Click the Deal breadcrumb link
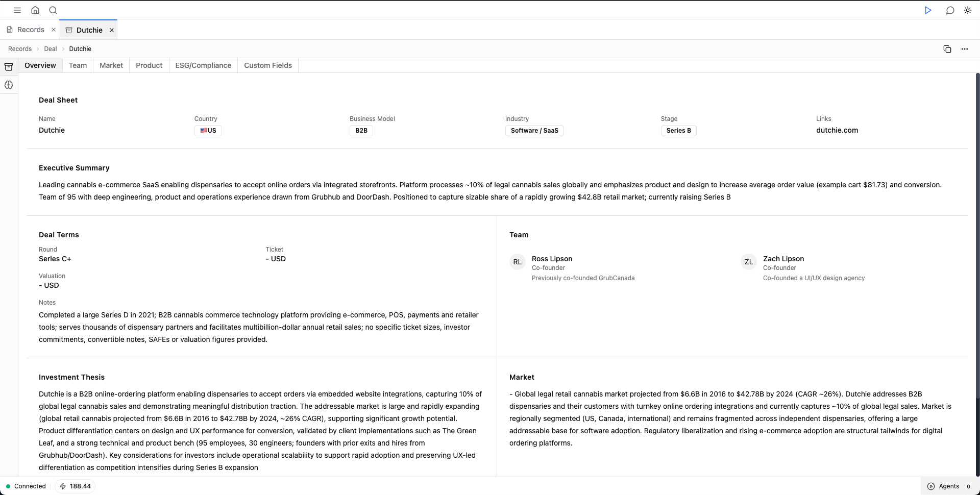Image resolution: width=980 pixels, height=495 pixels. click(50, 49)
